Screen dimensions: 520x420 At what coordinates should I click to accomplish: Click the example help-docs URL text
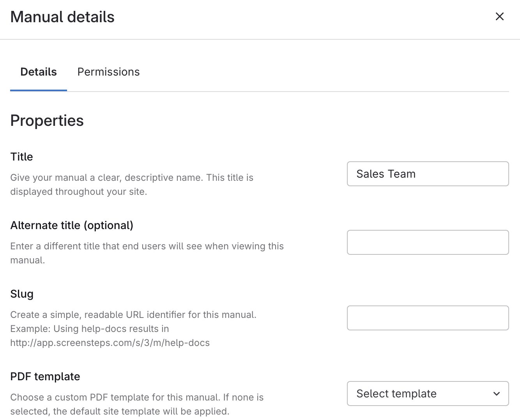[110, 343]
